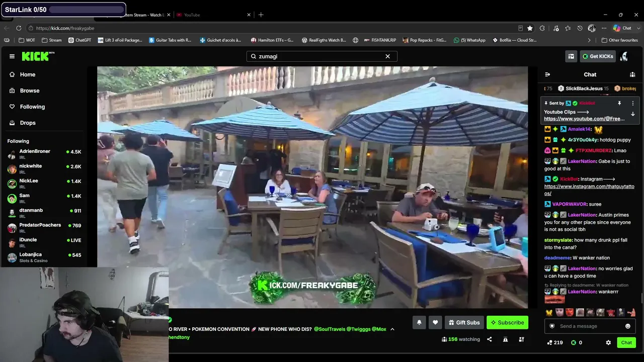Show the chat users list

pos(632,74)
